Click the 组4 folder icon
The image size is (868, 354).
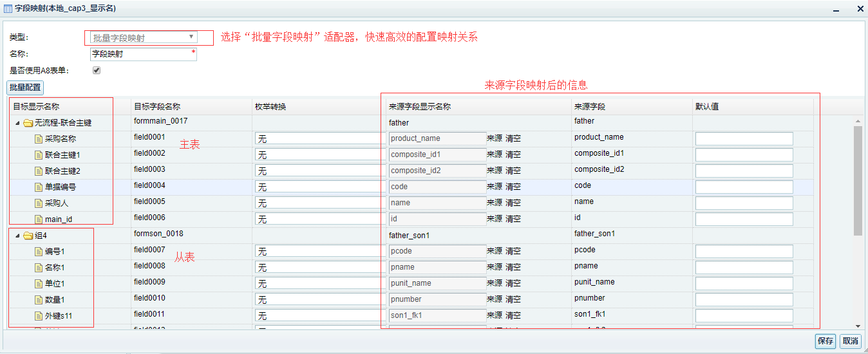click(28, 236)
